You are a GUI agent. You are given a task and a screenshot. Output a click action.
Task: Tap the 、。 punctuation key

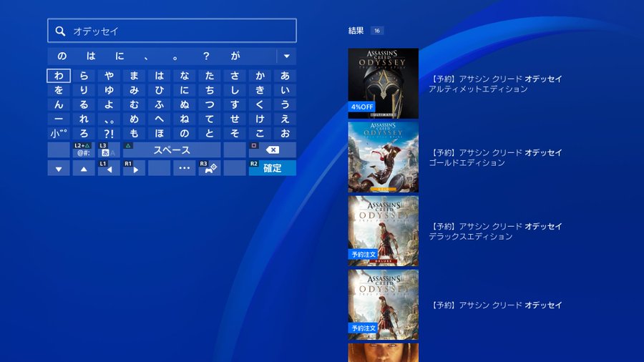[109, 119]
